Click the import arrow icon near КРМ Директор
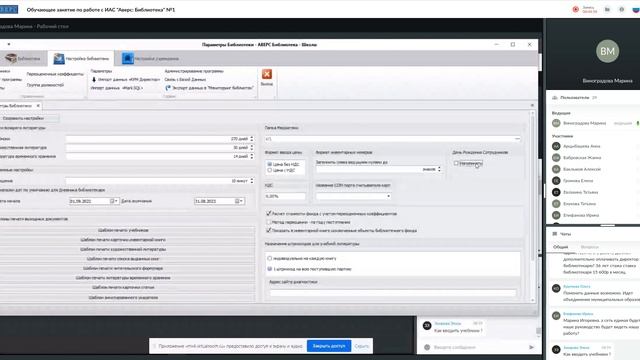The height and width of the screenshot is (360, 640). tap(93, 80)
